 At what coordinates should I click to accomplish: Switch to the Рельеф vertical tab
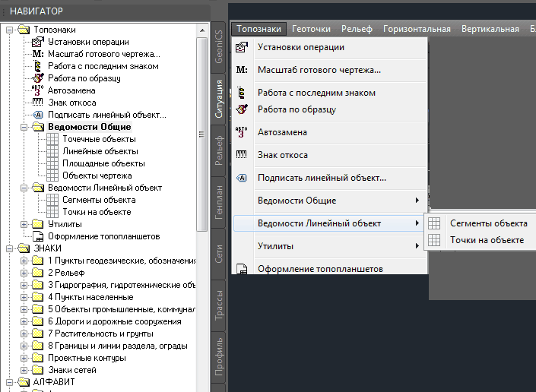click(219, 150)
